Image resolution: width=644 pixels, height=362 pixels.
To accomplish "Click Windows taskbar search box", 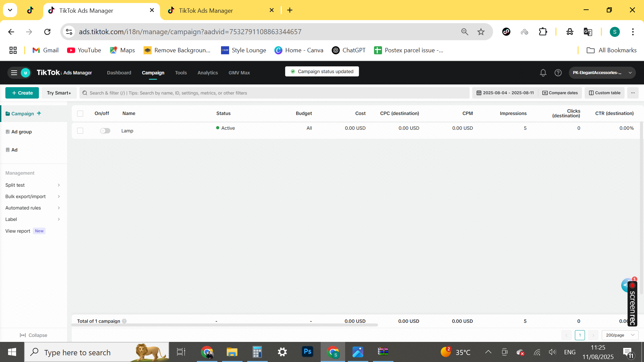I will point(97,352).
